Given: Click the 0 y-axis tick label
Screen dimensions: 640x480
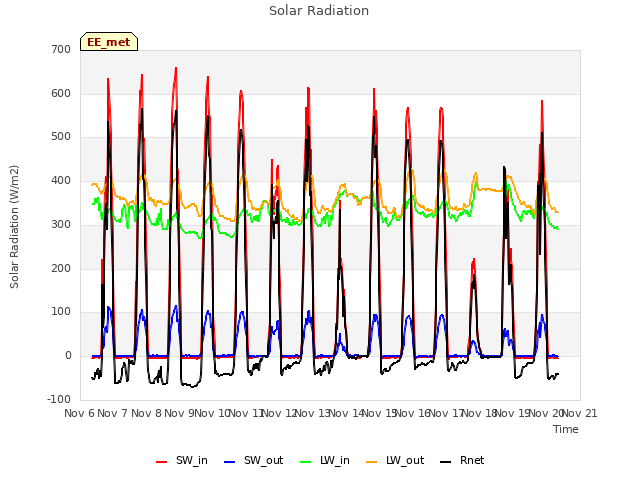Looking at the screenshot, I should point(68,356).
